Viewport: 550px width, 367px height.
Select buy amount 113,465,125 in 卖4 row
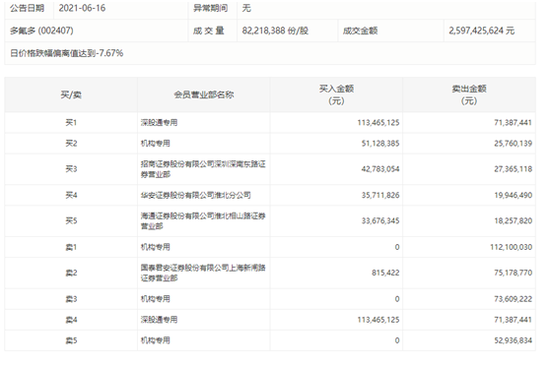[378, 320]
